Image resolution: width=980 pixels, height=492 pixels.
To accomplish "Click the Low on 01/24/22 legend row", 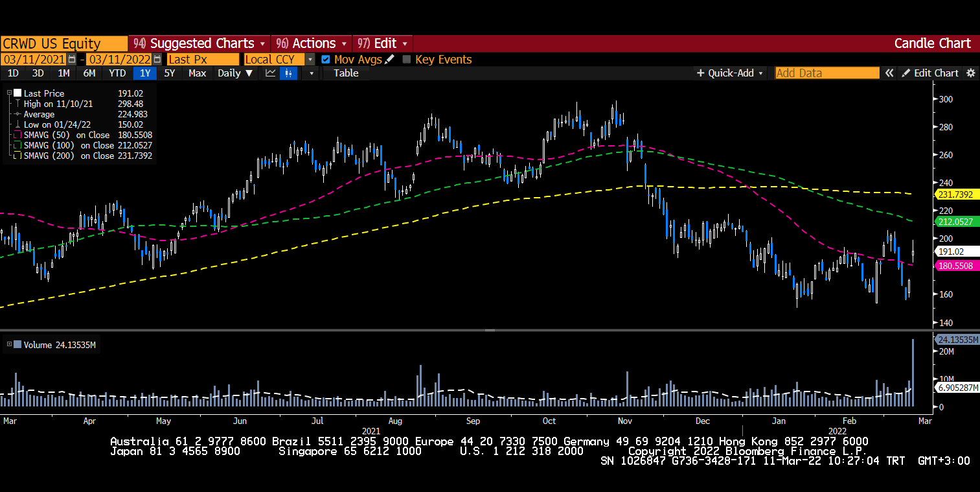I will tap(84, 124).
